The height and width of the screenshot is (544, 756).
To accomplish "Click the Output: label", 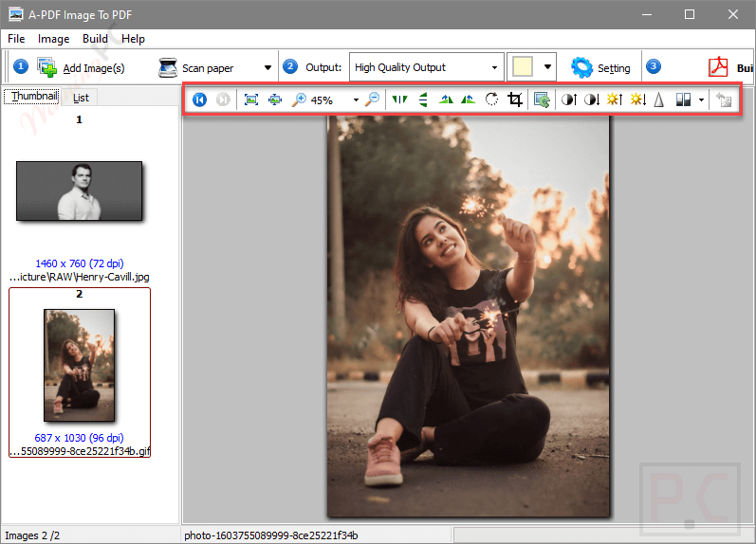I will pos(323,67).
